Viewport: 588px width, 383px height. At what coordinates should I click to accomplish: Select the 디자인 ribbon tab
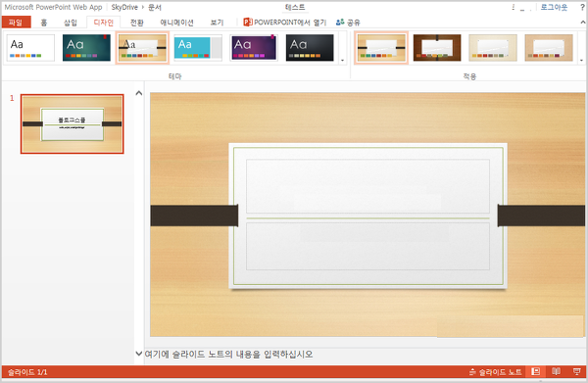coord(104,23)
